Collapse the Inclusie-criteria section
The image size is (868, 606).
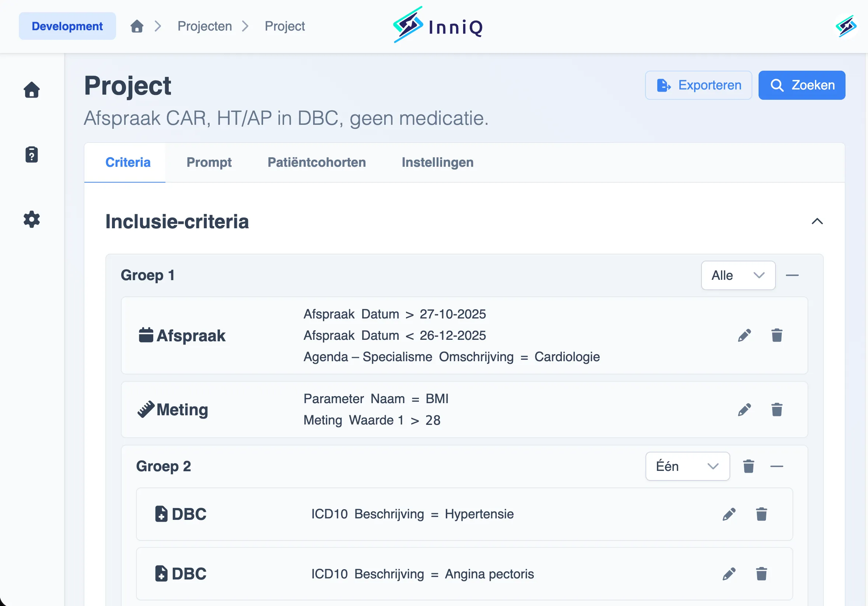(818, 222)
